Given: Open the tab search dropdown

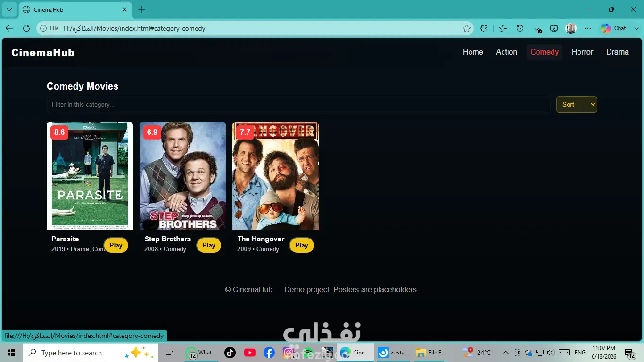Looking at the screenshot, I should pos(9,9).
